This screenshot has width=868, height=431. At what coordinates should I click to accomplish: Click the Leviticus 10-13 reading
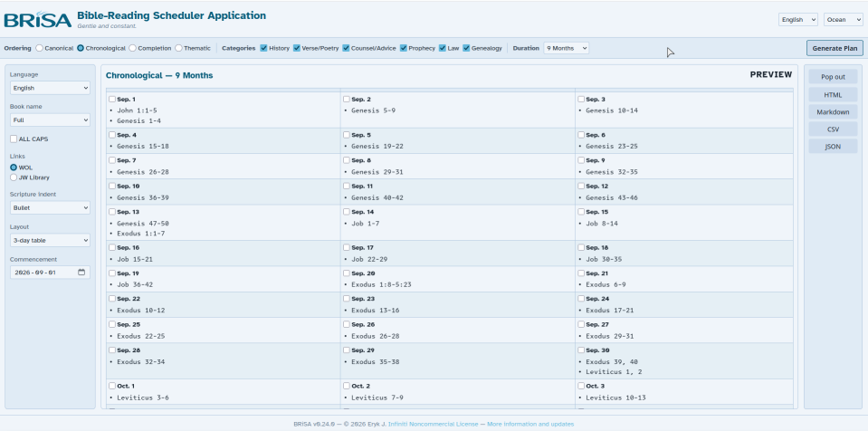tap(615, 397)
